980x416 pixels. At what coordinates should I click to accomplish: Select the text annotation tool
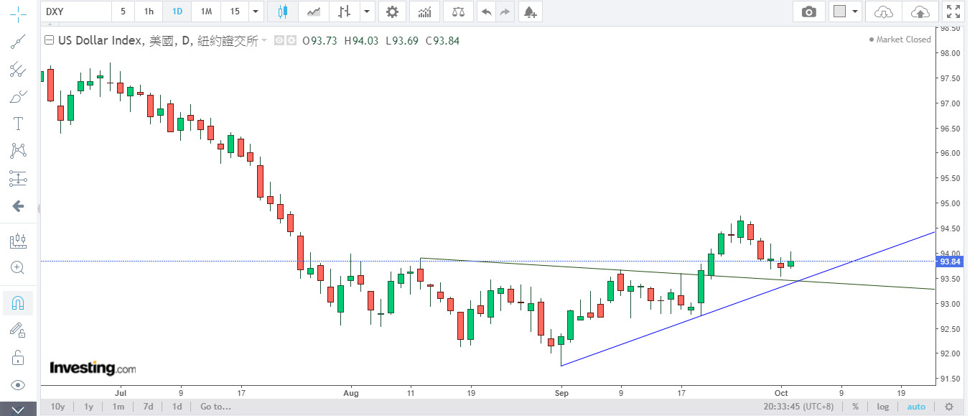pos(18,124)
